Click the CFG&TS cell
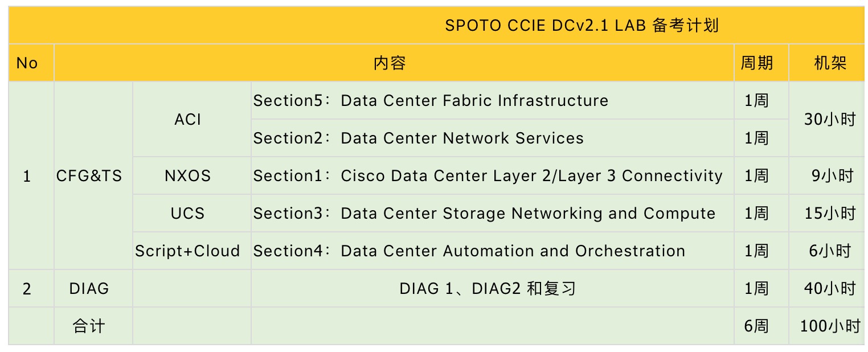The width and height of the screenshot is (868, 352). 93,175
